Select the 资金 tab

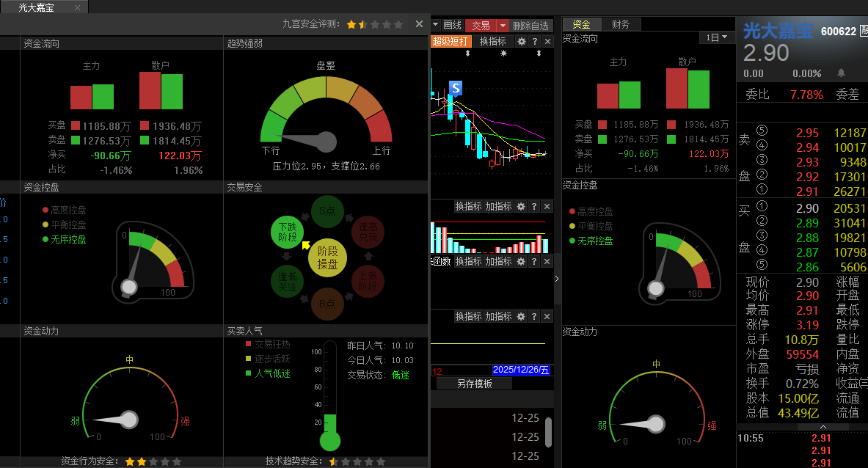(581, 24)
